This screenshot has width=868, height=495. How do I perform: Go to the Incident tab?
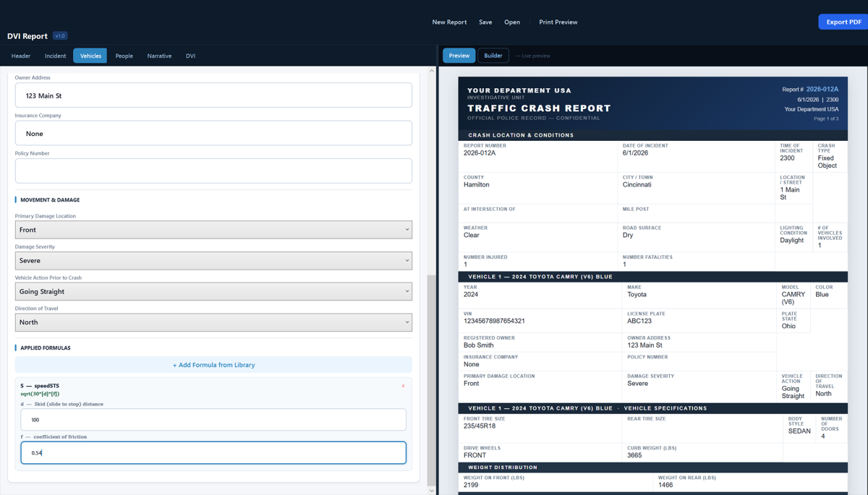[x=55, y=56]
